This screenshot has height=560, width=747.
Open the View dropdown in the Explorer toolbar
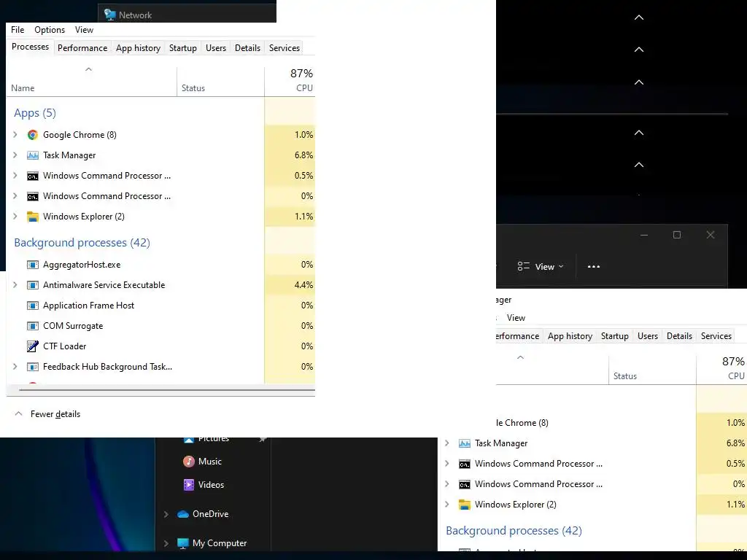541,267
